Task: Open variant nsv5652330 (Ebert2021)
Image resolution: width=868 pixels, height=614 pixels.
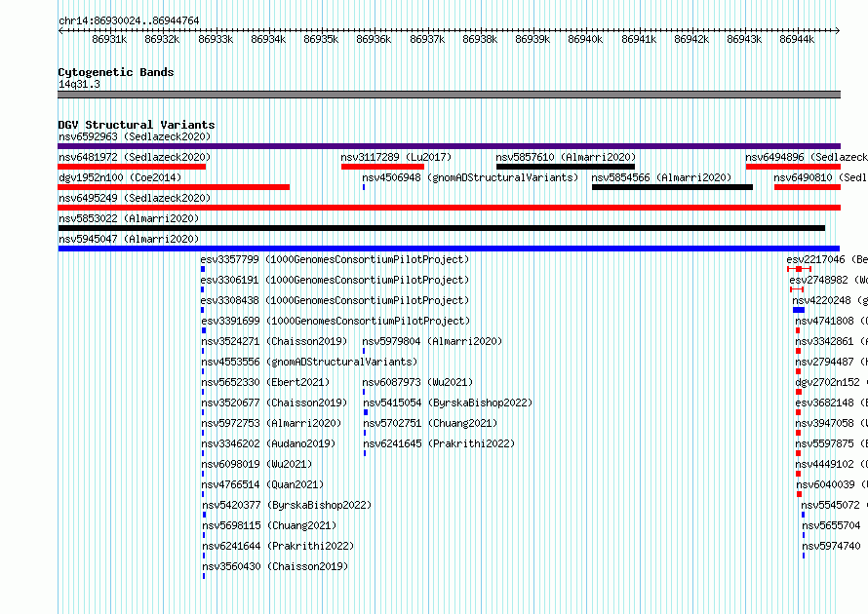Action: pos(265,382)
